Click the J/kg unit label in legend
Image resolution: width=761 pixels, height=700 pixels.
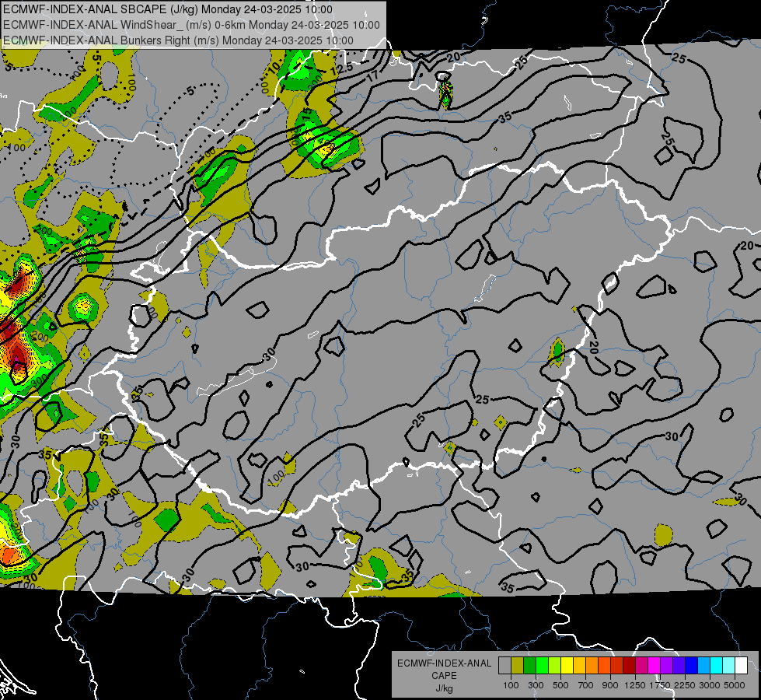tap(444, 688)
